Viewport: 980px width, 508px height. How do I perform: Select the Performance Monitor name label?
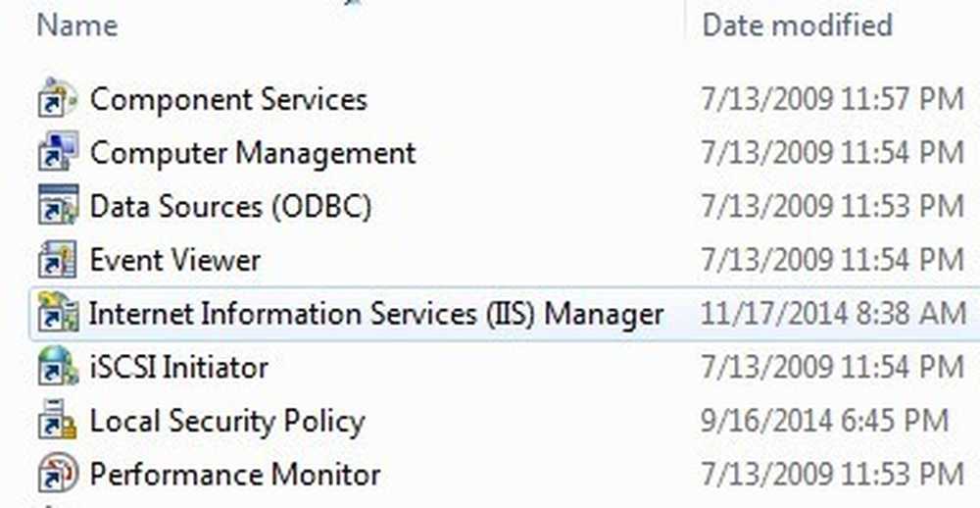[x=235, y=475]
